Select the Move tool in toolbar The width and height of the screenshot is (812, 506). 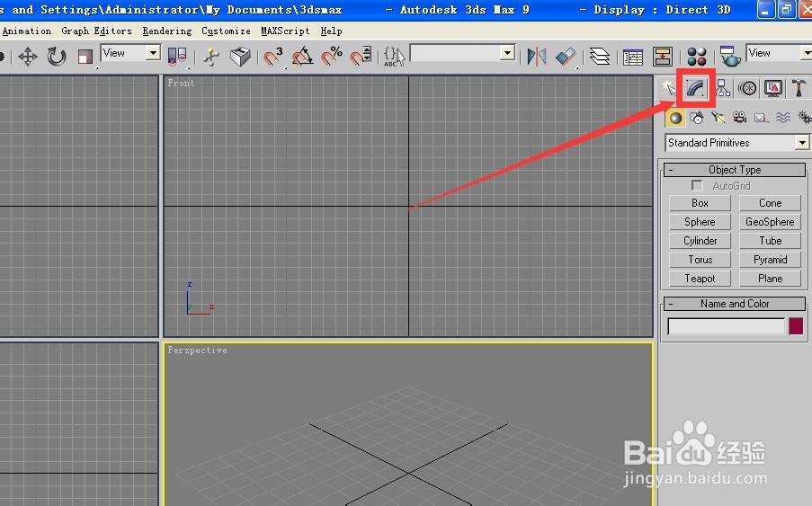(28, 57)
